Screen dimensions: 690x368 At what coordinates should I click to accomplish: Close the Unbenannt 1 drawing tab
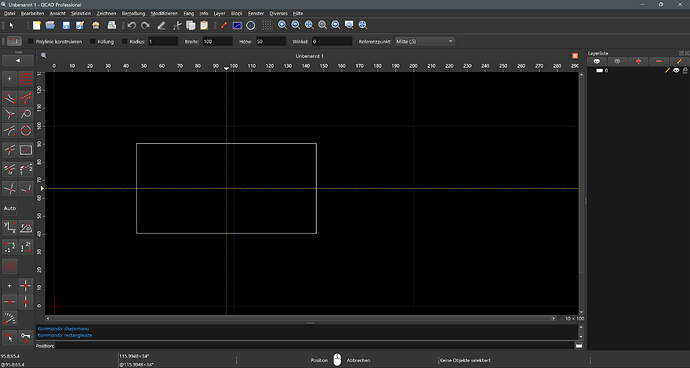[x=575, y=56]
